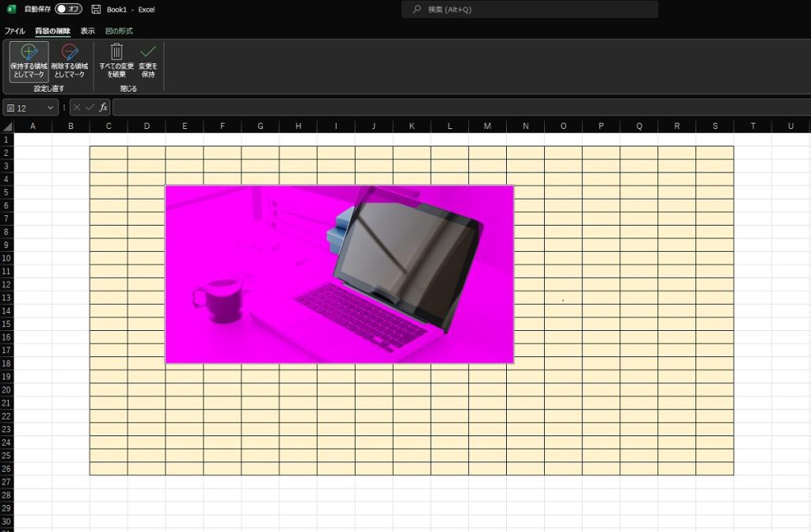Click the formula bar enter checkmark
Screen dimensions: 811x532
pyautogui.click(x=89, y=107)
